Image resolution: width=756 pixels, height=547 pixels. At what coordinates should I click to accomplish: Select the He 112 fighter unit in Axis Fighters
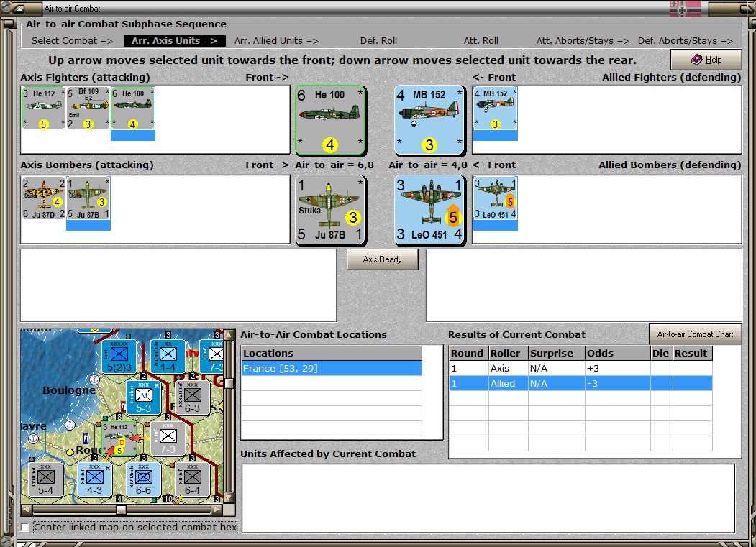tap(43, 109)
